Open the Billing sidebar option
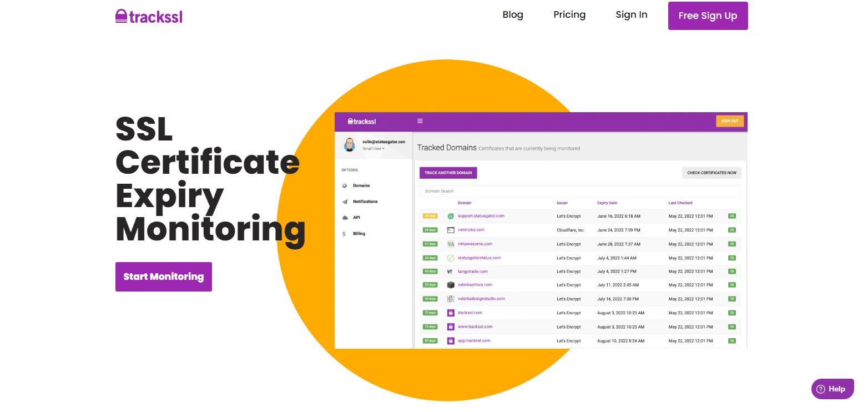868x412 pixels. click(359, 234)
